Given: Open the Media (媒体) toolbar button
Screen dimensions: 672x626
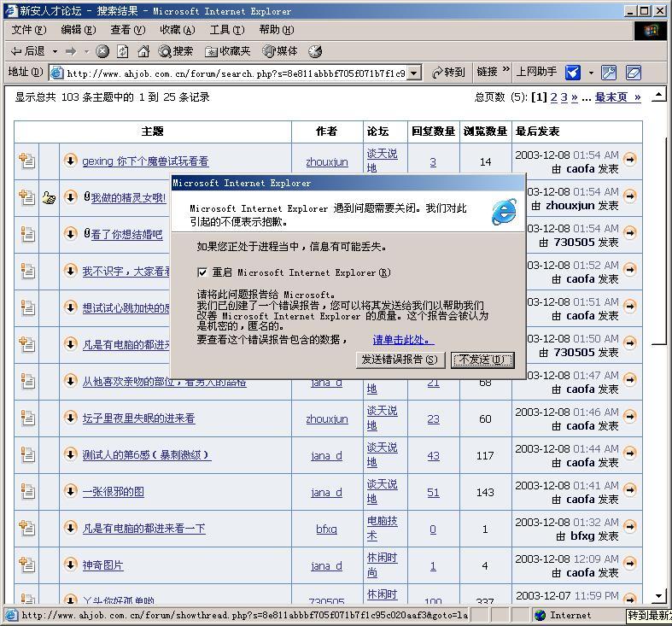Looking at the screenshot, I should click(280, 51).
